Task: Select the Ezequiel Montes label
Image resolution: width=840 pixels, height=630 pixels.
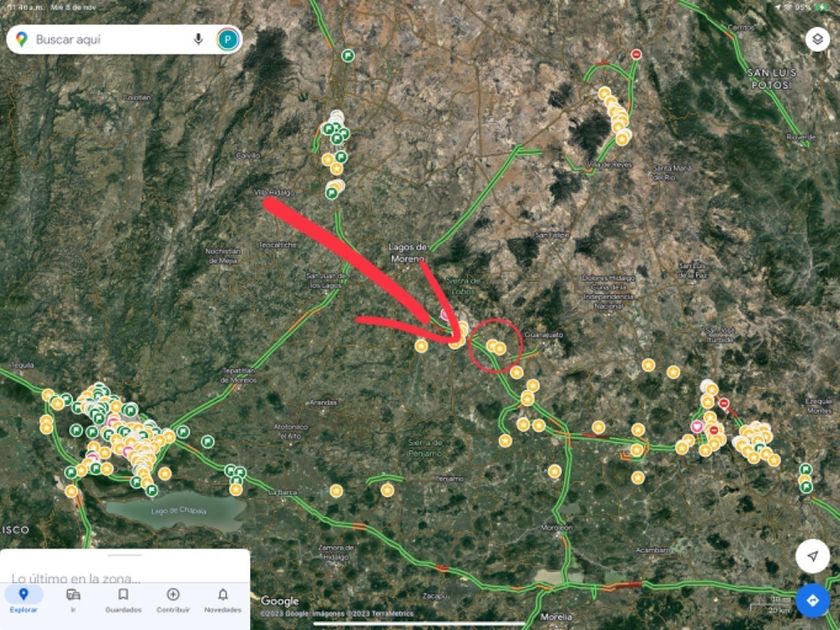Action: [x=819, y=406]
